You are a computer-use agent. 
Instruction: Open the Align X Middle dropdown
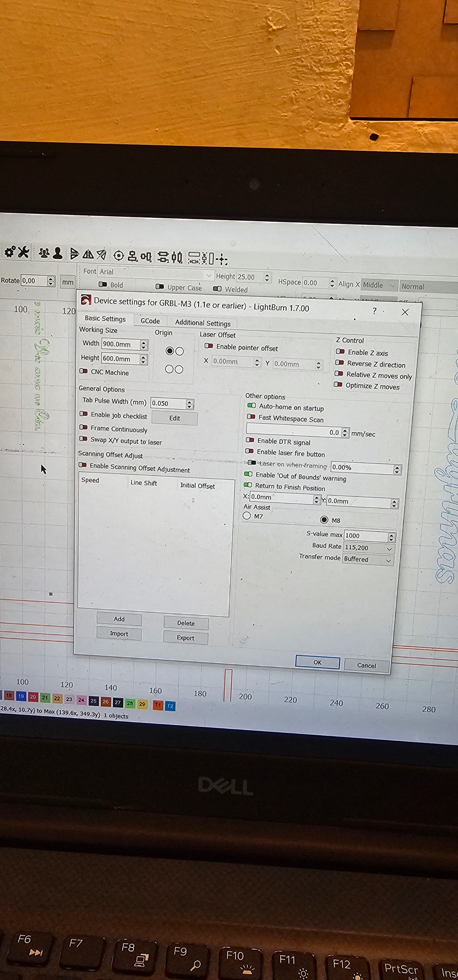(379, 285)
